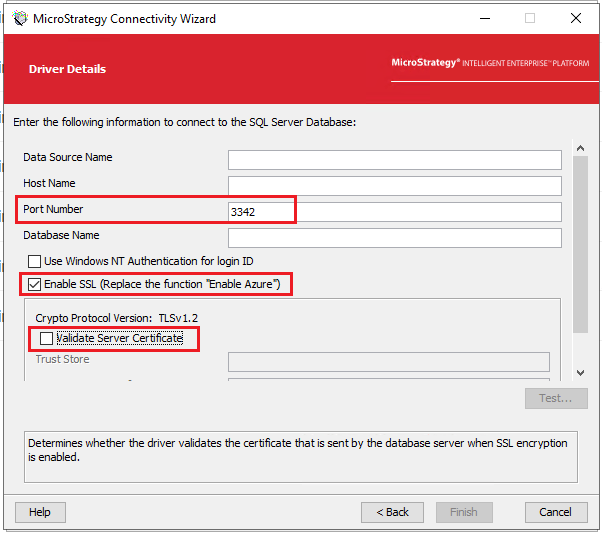Close the MicroStrategy Connectivity Wizard
The height and width of the screenshot is (533, 602).
pyautogui.click(x=576, y=18)
